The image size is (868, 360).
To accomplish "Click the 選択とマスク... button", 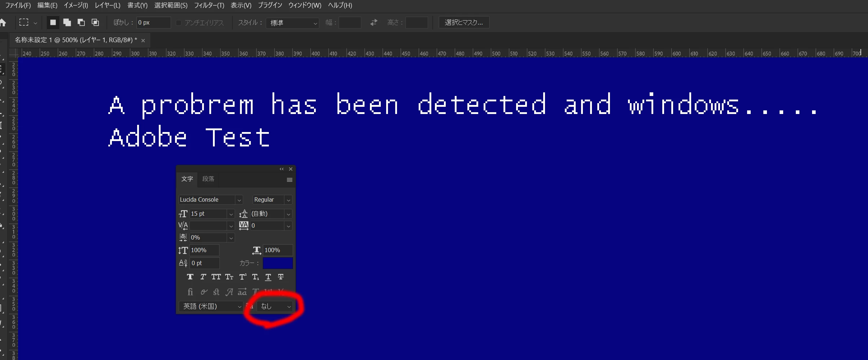I will click(464, 22).
